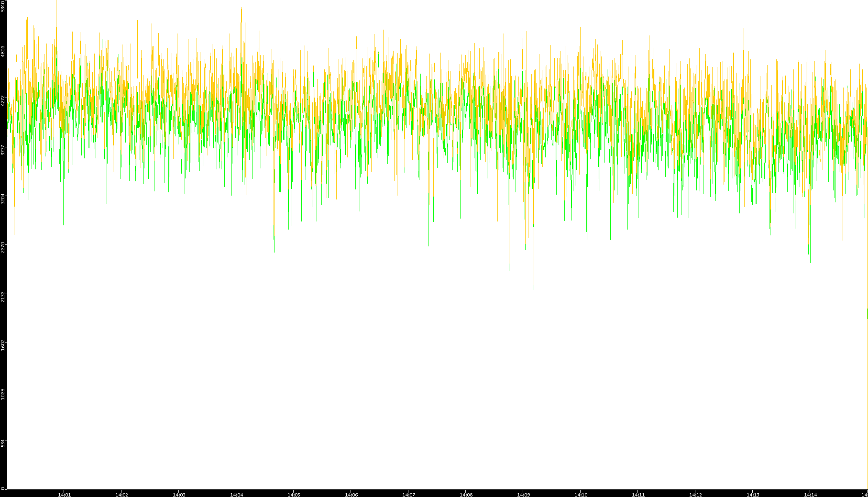Viewport: 868px width, 497px height.
Task: Click the 14:09 time axis label
Action: pos(523,495)
